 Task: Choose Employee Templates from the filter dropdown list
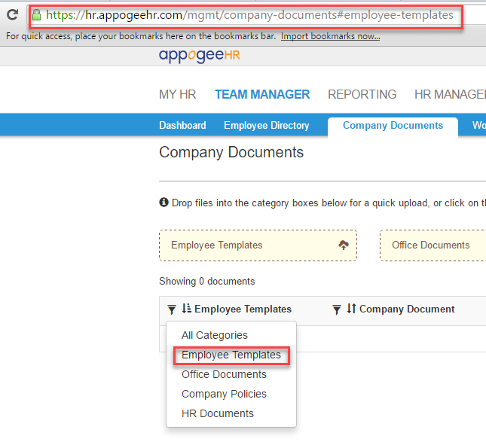pos(231,355)
